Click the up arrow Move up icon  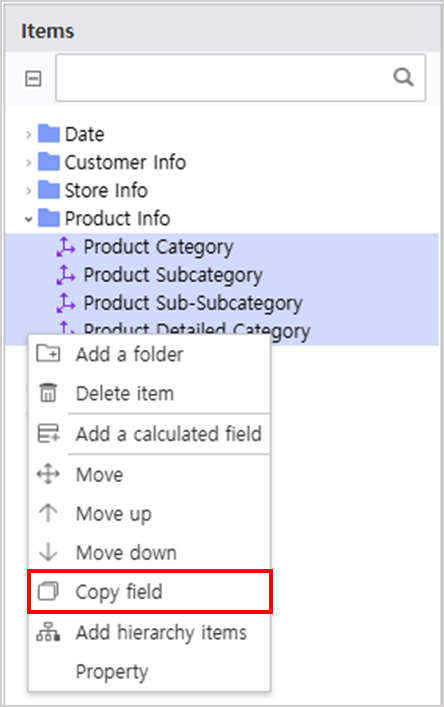[x=48, y=513]
